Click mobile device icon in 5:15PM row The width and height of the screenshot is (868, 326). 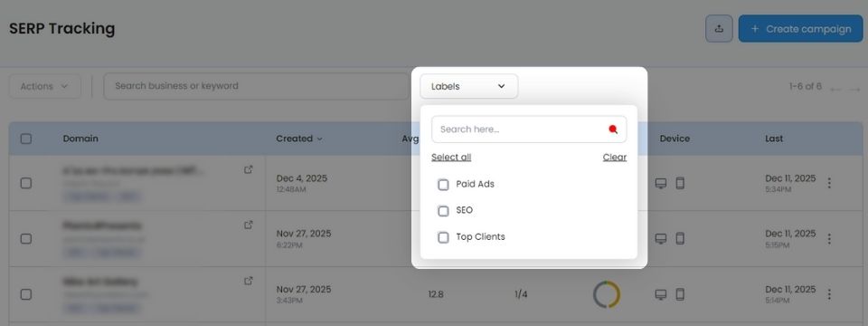pyautogui.click(x=680, y=239)
